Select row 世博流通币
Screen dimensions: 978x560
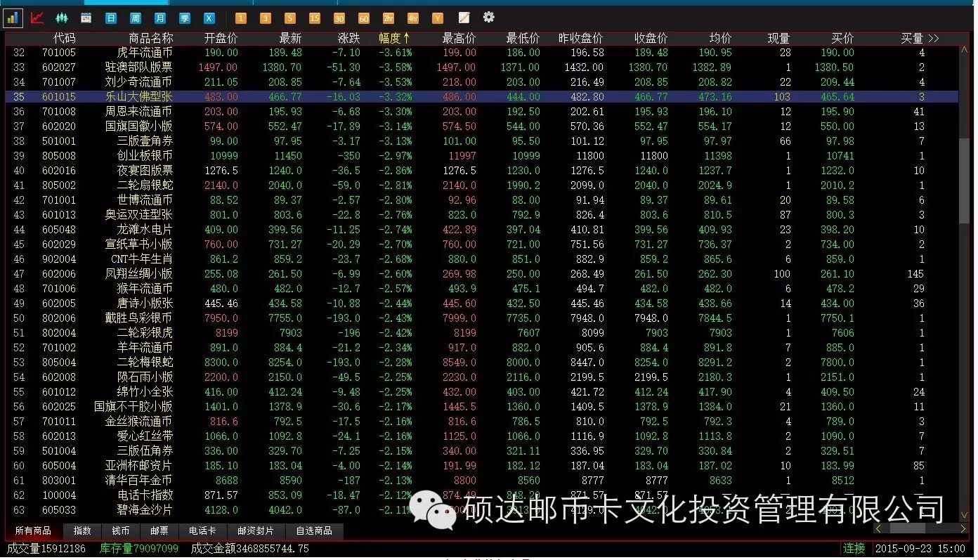click(482, 200)
